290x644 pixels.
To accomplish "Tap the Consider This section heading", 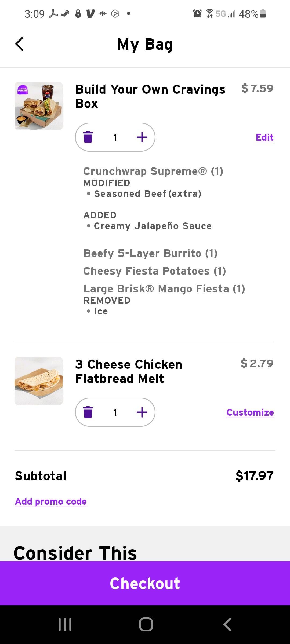I will [x=75, y=553].
